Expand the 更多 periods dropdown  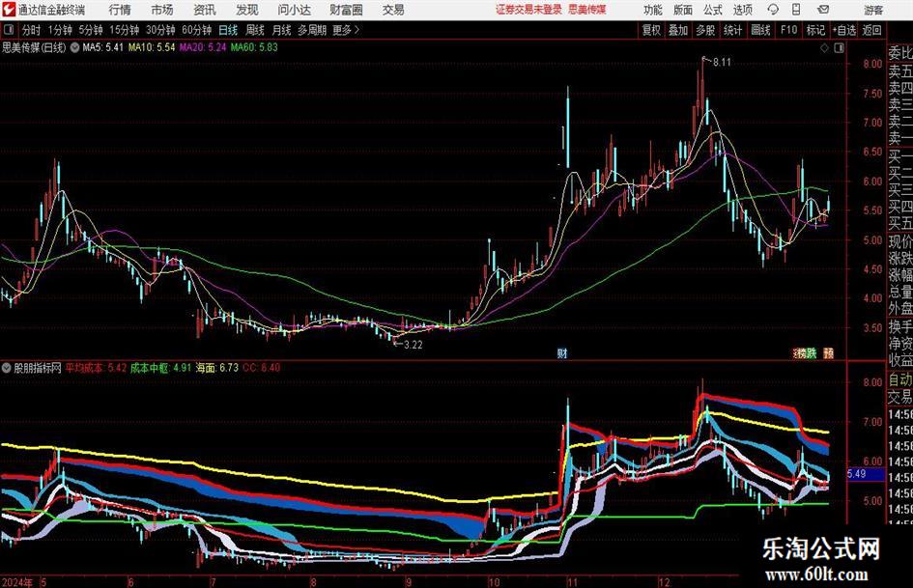pos(347,30)
